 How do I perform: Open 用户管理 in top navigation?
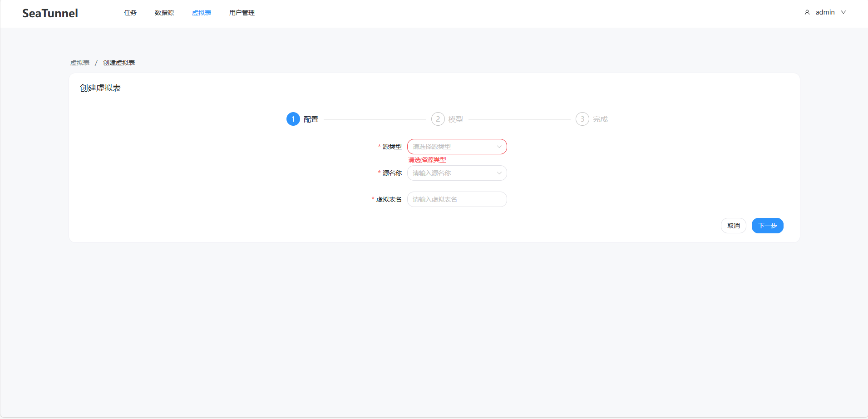[242, 13]
